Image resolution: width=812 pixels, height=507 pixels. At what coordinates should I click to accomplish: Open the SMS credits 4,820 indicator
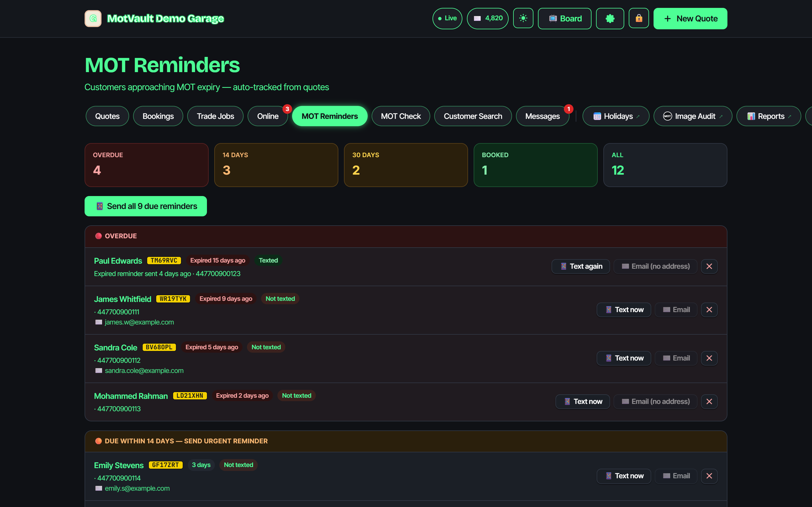(487, 18)
